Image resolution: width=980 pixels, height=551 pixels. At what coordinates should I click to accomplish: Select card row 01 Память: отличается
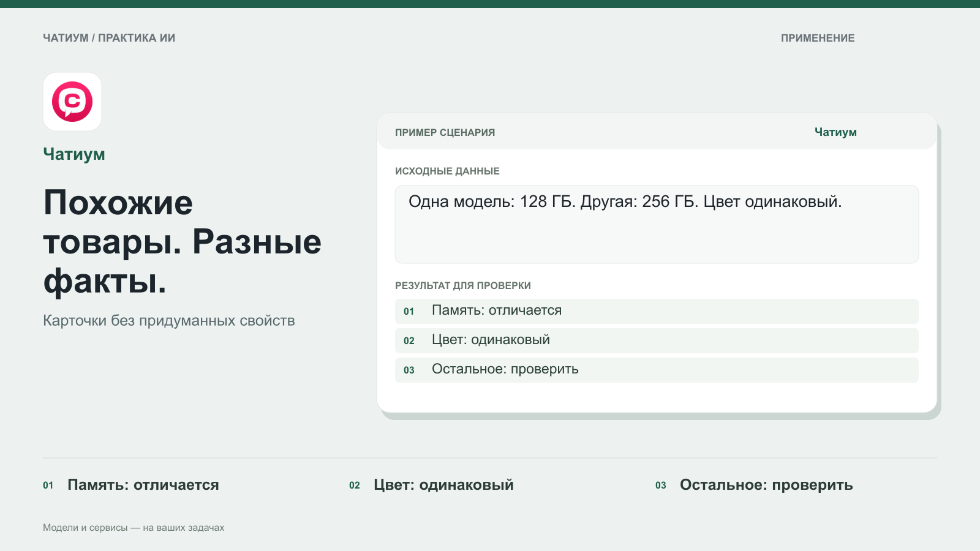(x=657, y=311)
